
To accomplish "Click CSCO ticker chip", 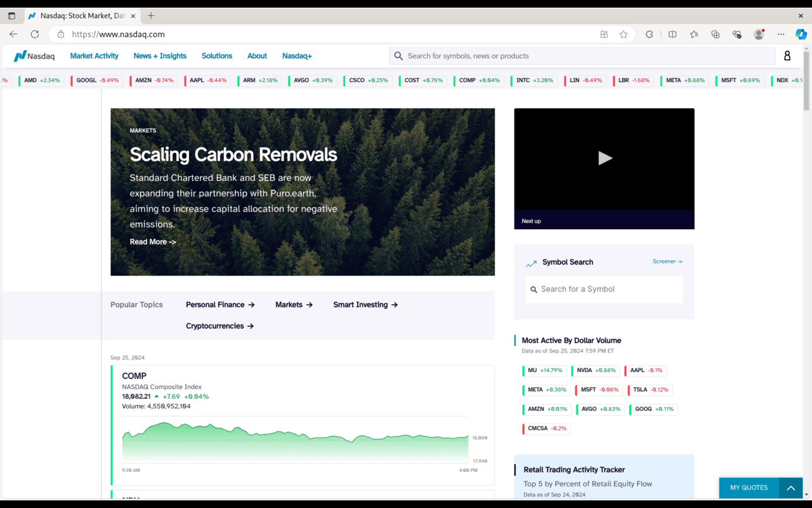I will [368, 81].
